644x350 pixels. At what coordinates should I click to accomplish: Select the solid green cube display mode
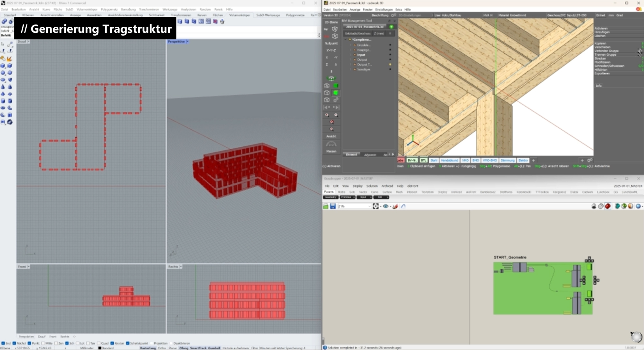coord(336,86)
